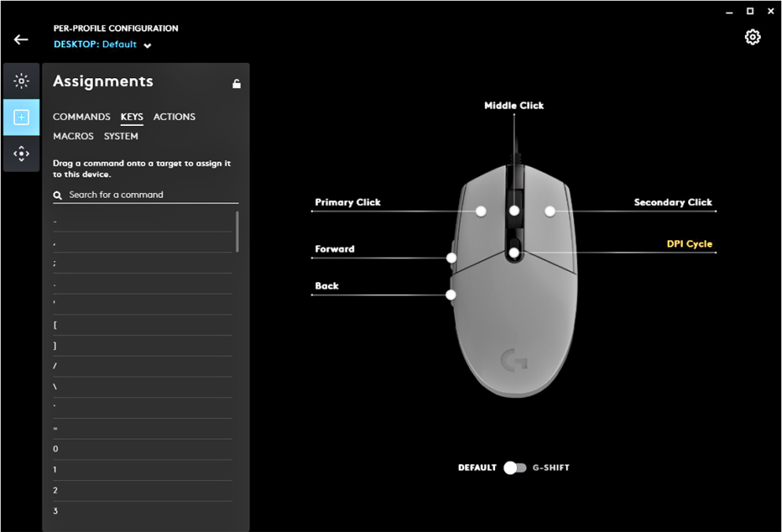Screen dimensions: 782x532
Task: Switch to the SYSTEM tab
Action: click(121, 136)
